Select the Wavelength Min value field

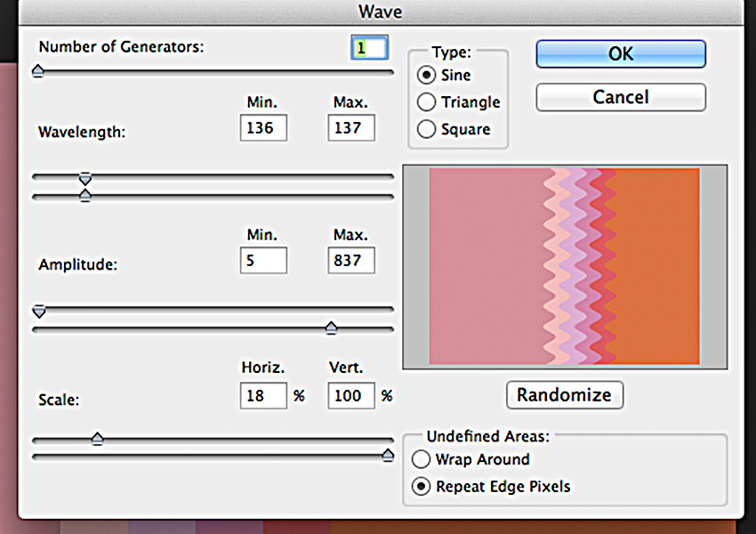pos(263,128)
